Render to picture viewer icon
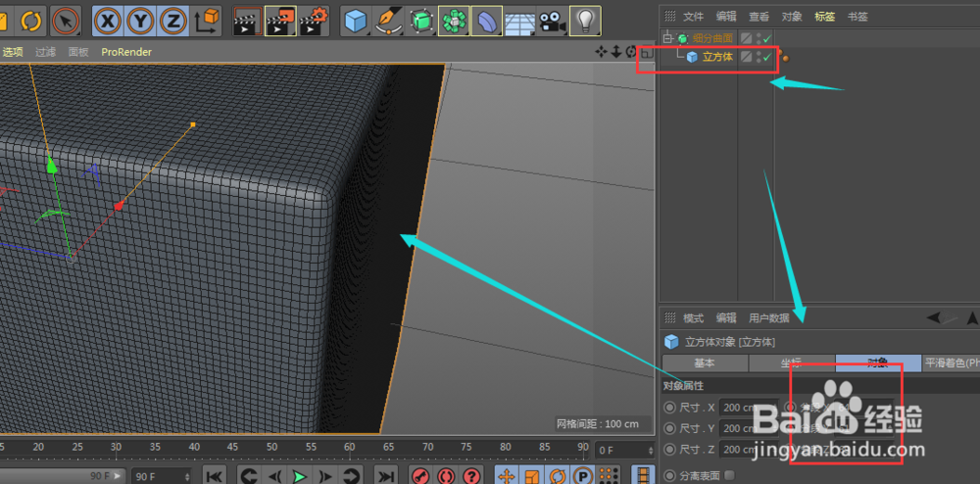 (280, 22)
